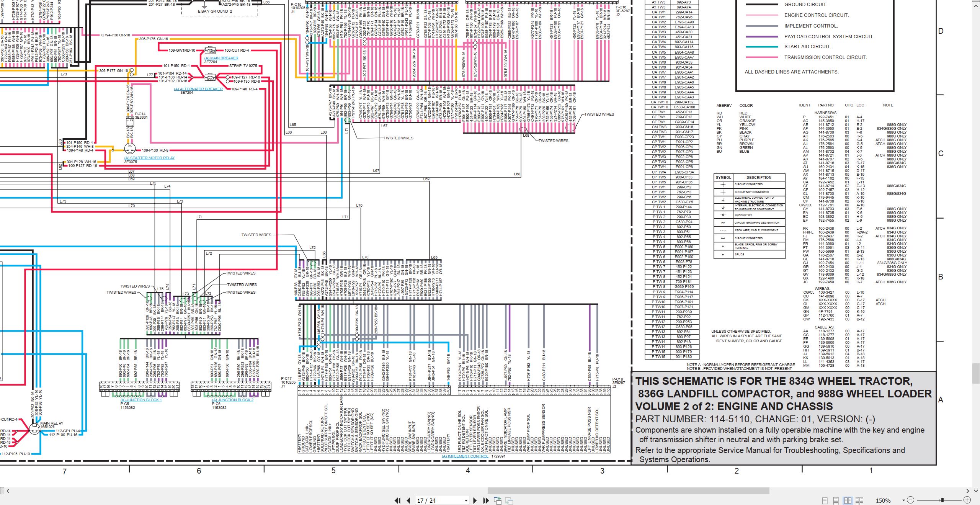The width and height of the screenshot is (980, 505).
Task: Open the 150% zoom level dropdown
Action: pos(903,500)
